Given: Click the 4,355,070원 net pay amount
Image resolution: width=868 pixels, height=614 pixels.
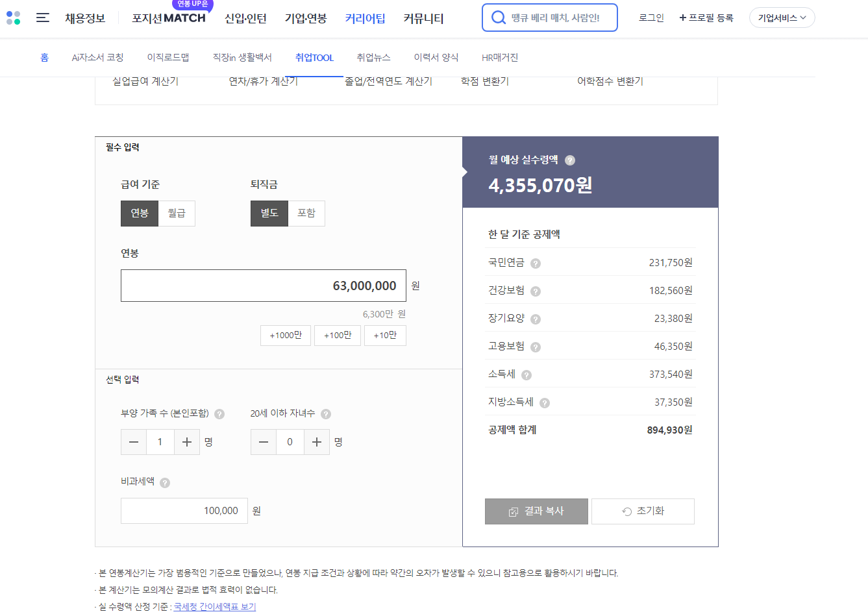Looking at the screenshot, I should click(540, 186).
